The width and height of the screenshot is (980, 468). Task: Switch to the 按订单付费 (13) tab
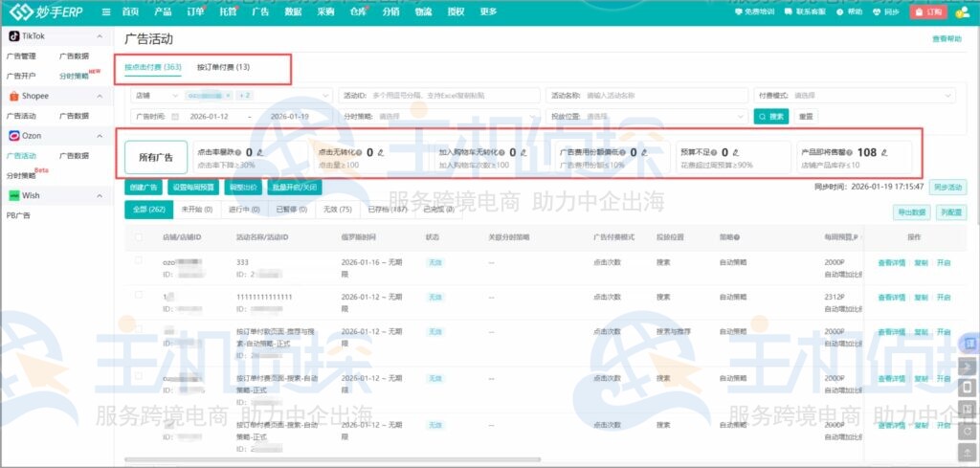coord(223,68)
